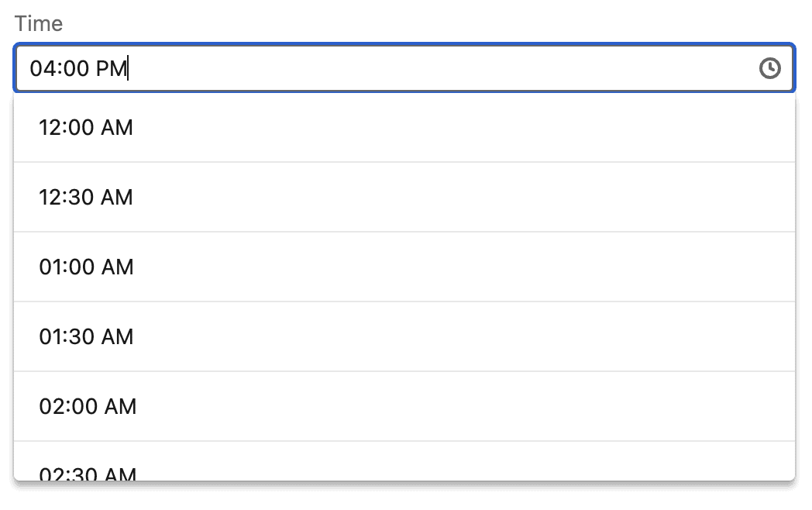Click the clock icon in Time field
Viewport: 812px width, 510px height.
pyautogui.click(x=769, y=68)
